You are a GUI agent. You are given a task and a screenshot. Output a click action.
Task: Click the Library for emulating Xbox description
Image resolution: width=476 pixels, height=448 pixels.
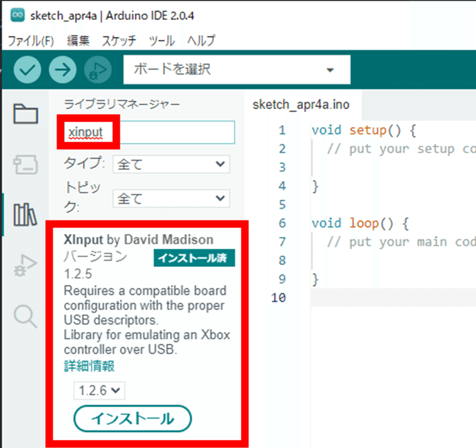(147, 342)
